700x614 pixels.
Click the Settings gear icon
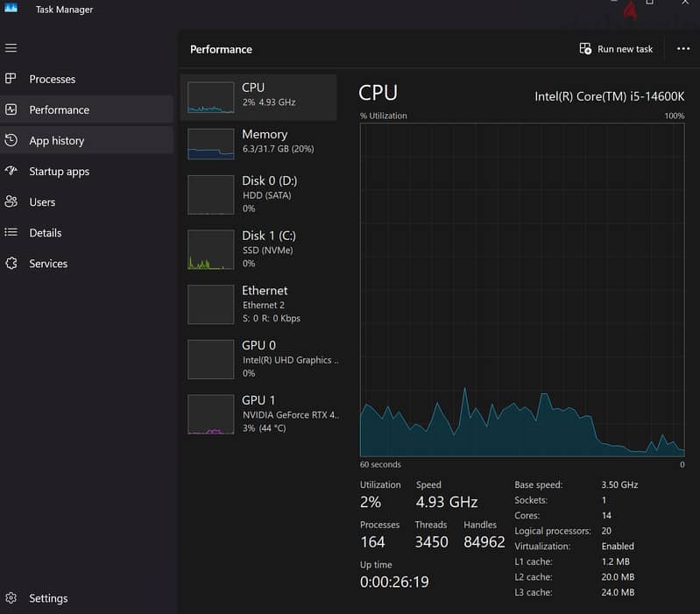[x=11, y=598]
